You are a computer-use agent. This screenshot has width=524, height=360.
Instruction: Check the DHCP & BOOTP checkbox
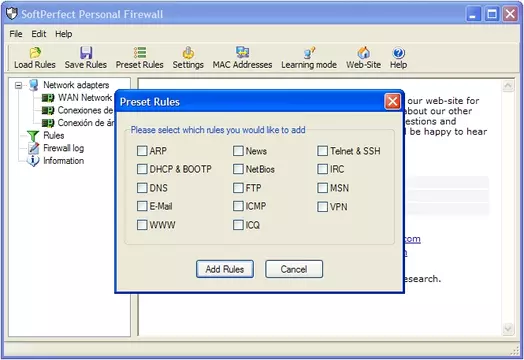(142, 169)
